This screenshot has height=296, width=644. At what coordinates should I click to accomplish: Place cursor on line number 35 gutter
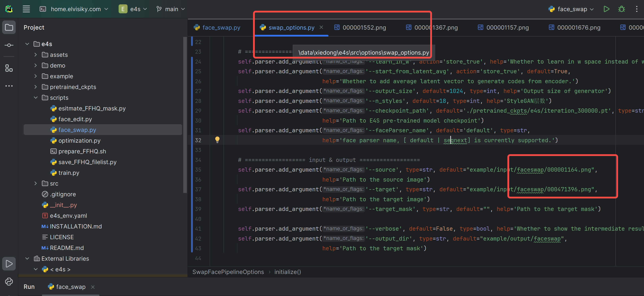(198, 170)
